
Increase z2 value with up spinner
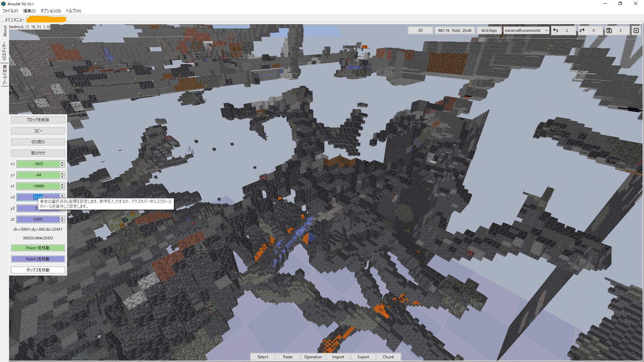(x=62, y=218)
